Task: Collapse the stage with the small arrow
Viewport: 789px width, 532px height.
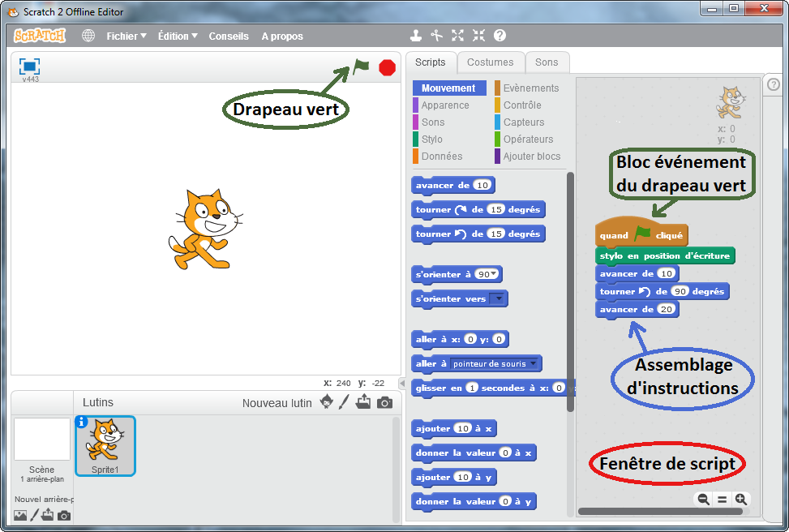Action: [401, 384]
